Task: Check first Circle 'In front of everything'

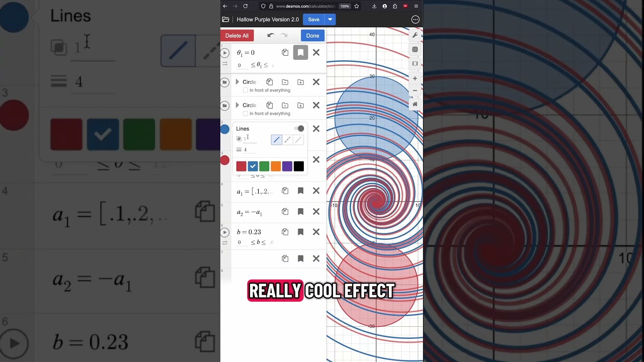Action: 246,90
